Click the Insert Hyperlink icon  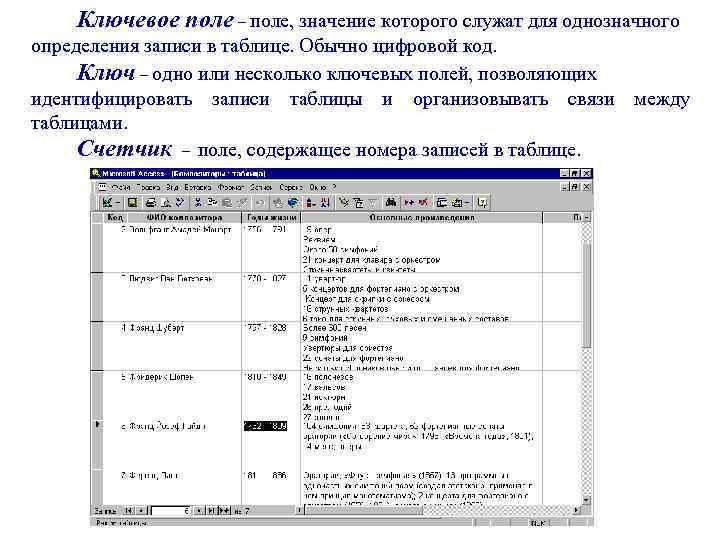point(278,202)
